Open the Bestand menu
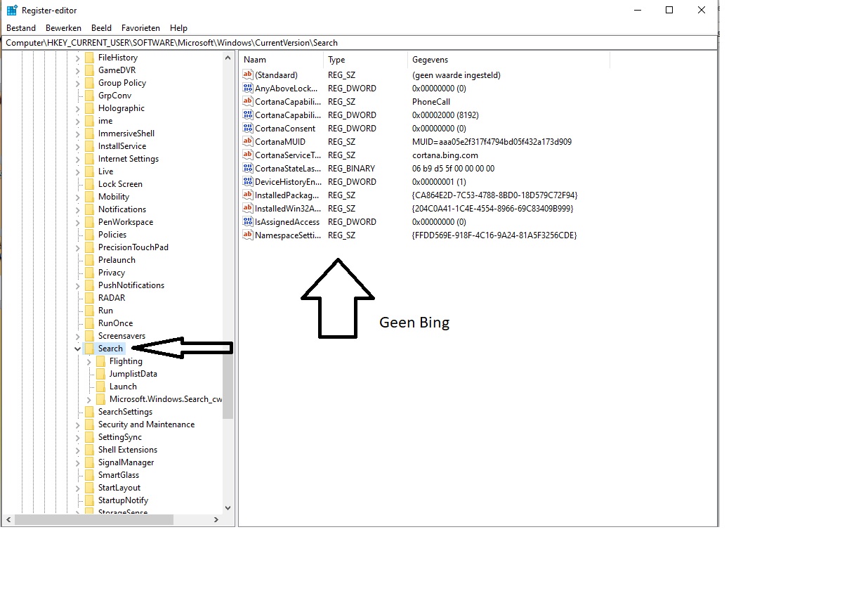This screenshot has width=868, height=610. click(21, 28)
